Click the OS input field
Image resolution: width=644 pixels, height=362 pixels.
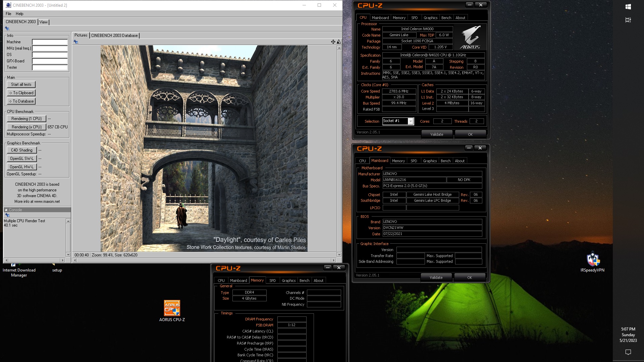coord(50,55)
